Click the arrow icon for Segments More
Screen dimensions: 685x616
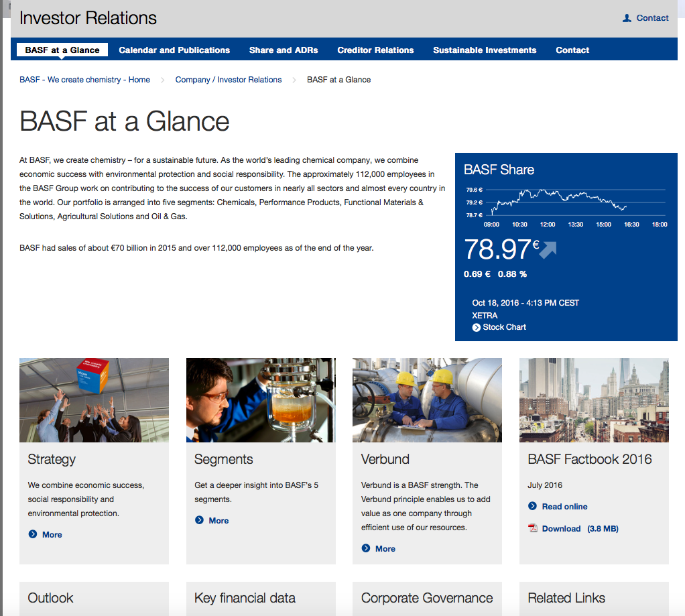(x=199, y=520)
